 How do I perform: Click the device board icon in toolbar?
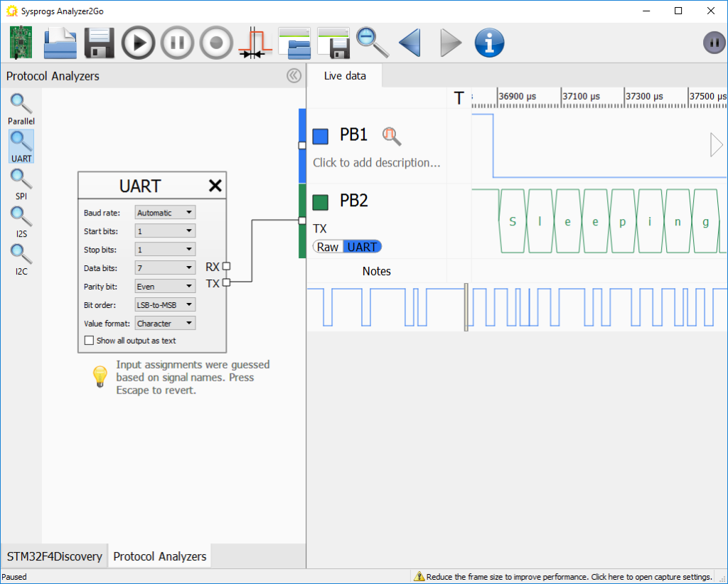click(20, 42)
